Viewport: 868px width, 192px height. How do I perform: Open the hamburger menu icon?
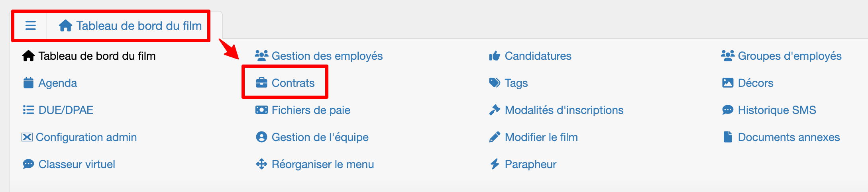point(31,25)
